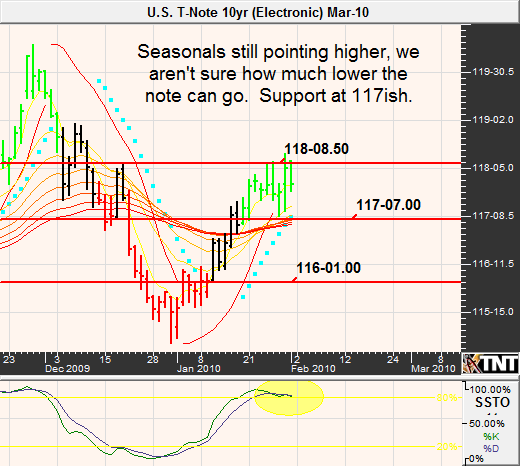Image resolution: width=520 pixels, height=466 pixels.
Task: Click the Support at 117ish annotation text
Action: pyautogui.click(x=336, y=96)
